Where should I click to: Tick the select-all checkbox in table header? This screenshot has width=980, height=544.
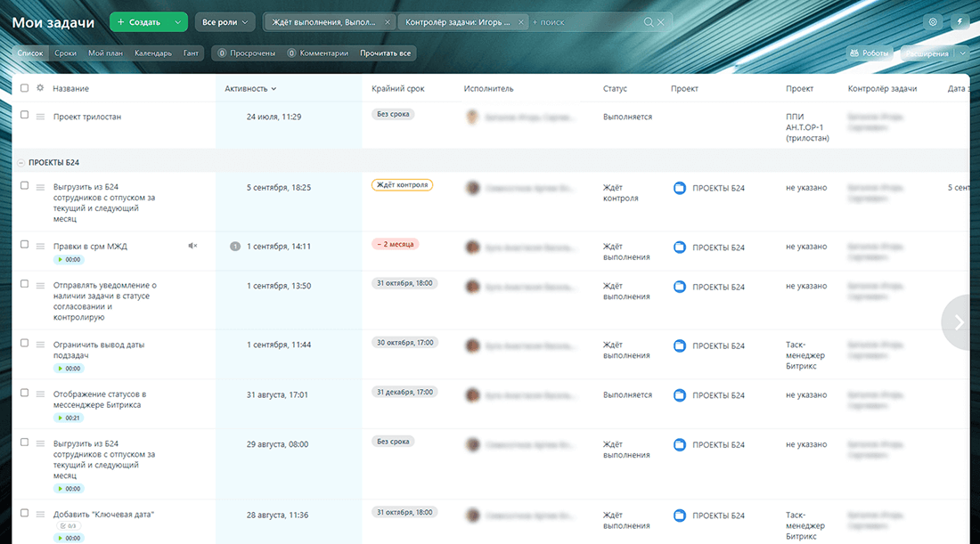coord(25,88)
